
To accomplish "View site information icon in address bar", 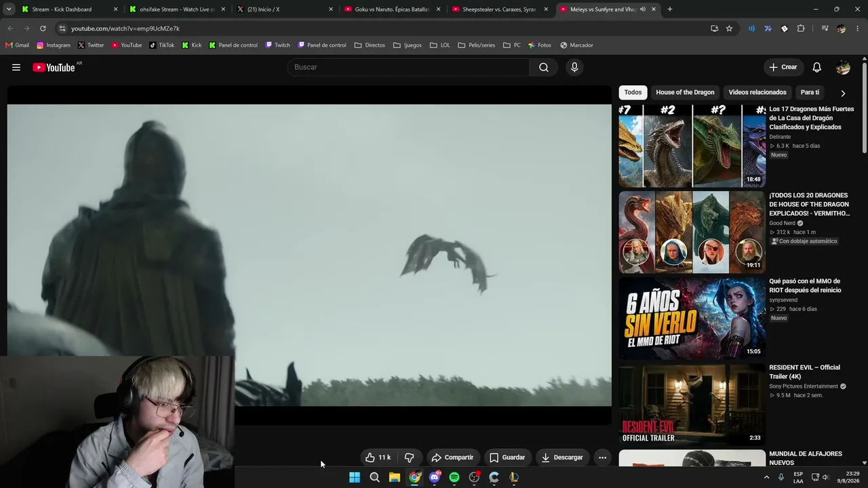I will point(62,28).
